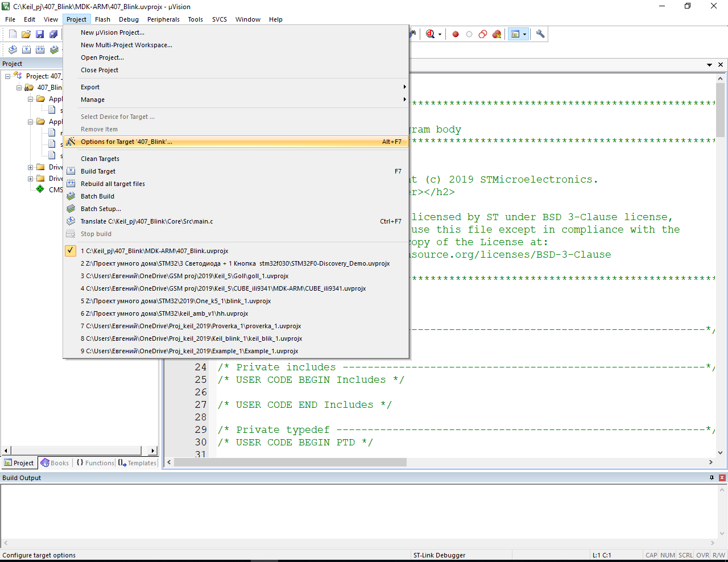The width and height of the screenshot is (728, 562).
Task: Click the editor vertical scrollbar thumb
Action: point(721,110)
